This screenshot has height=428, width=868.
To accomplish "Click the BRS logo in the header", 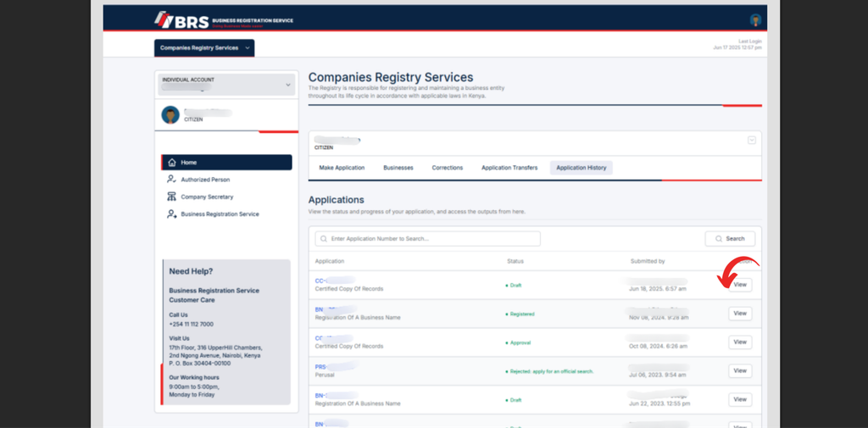I will pos(223,20).
